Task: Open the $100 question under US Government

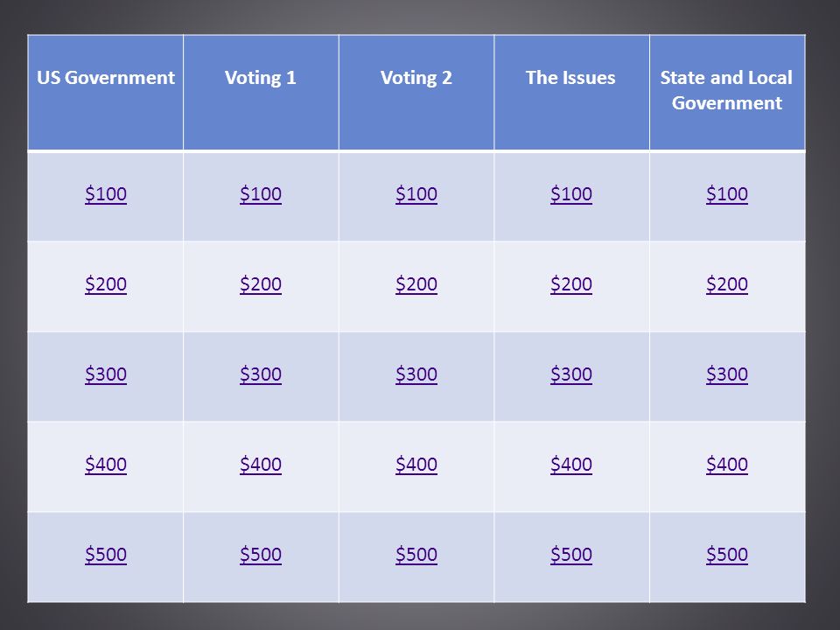Action: tap(106, 194)
